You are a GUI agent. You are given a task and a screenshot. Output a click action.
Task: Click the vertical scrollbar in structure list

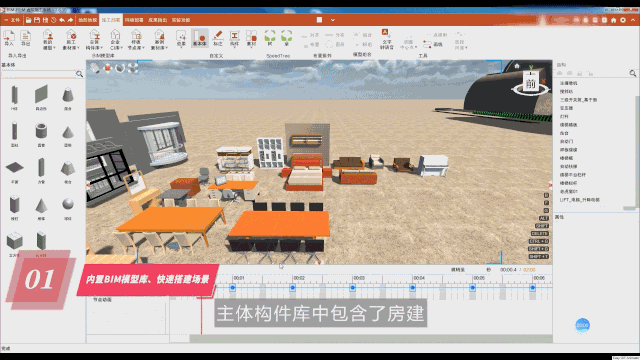pos(637,151)
